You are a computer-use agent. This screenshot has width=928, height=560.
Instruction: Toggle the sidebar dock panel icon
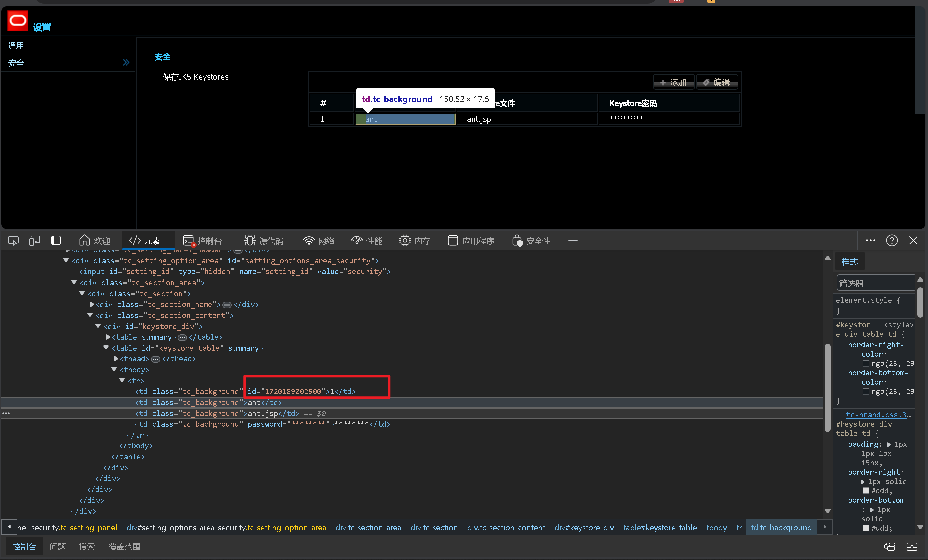point(56,241)
